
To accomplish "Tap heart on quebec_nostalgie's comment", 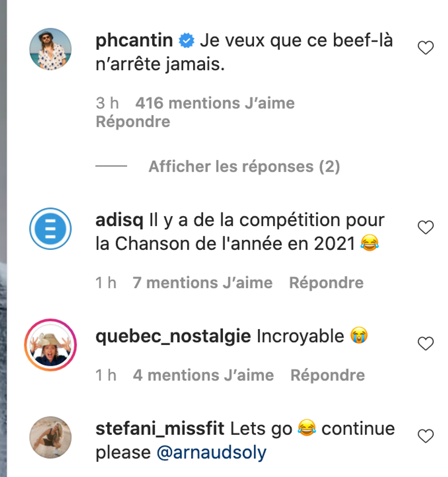I will tap(426, 344).
